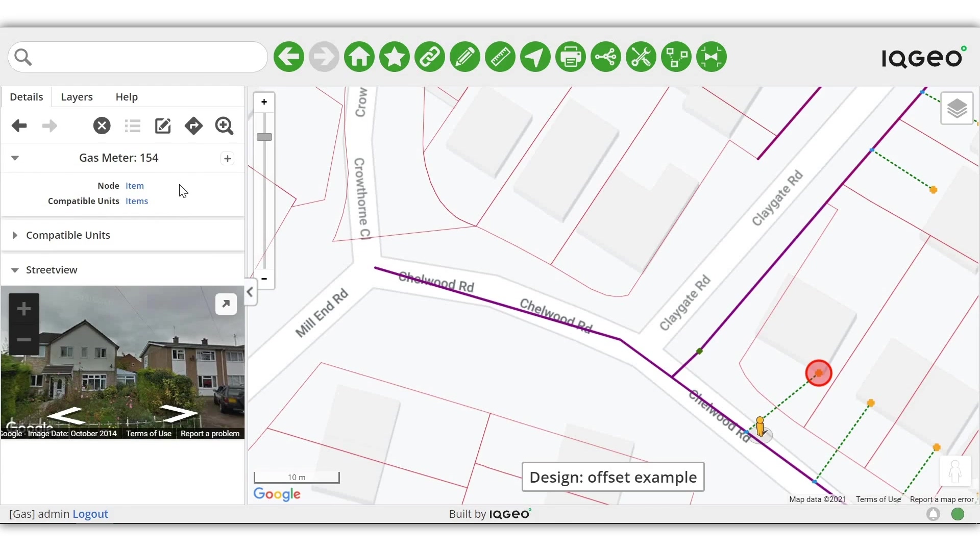Click the Home icon in the toolbar
The image size is (980, 551).
(359, 57)
